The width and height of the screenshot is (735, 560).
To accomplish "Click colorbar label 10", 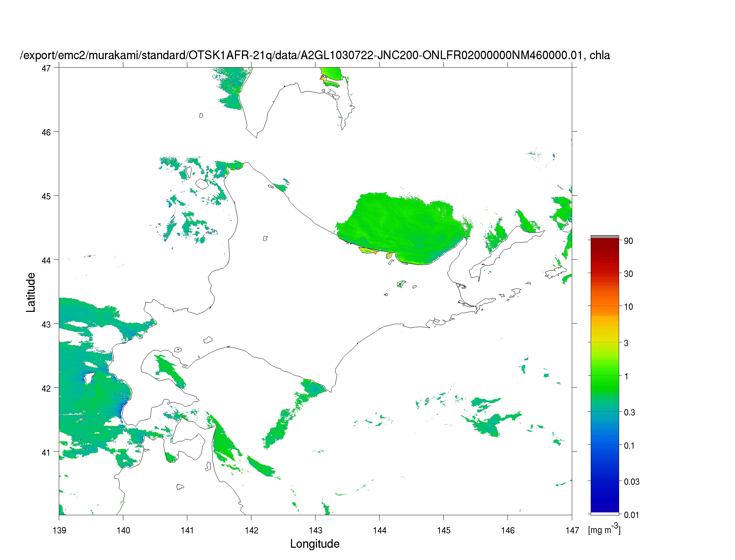I will (629, 307).
